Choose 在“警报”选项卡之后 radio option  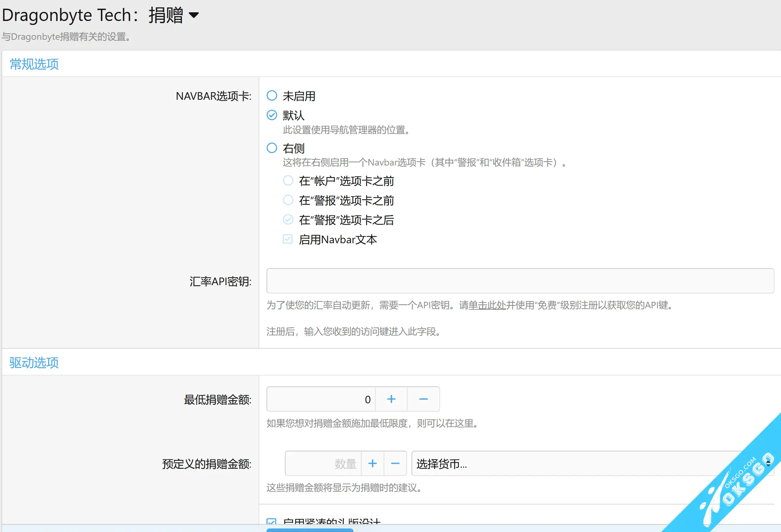coord(288,220)
